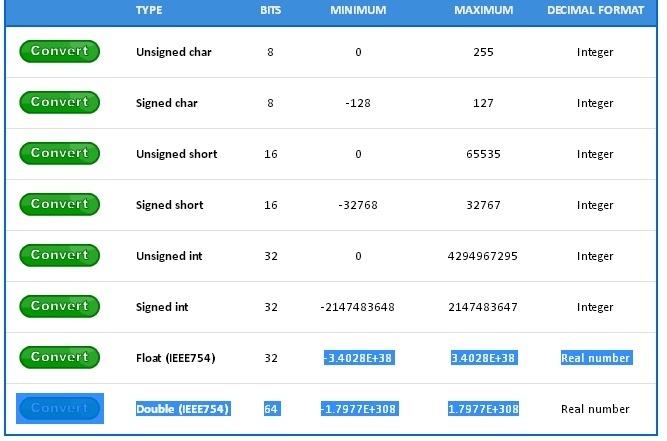Click the TYPE column header
The width and height of the screenshot is (667, 441).
pyautogui.click(x=149, y=10)
